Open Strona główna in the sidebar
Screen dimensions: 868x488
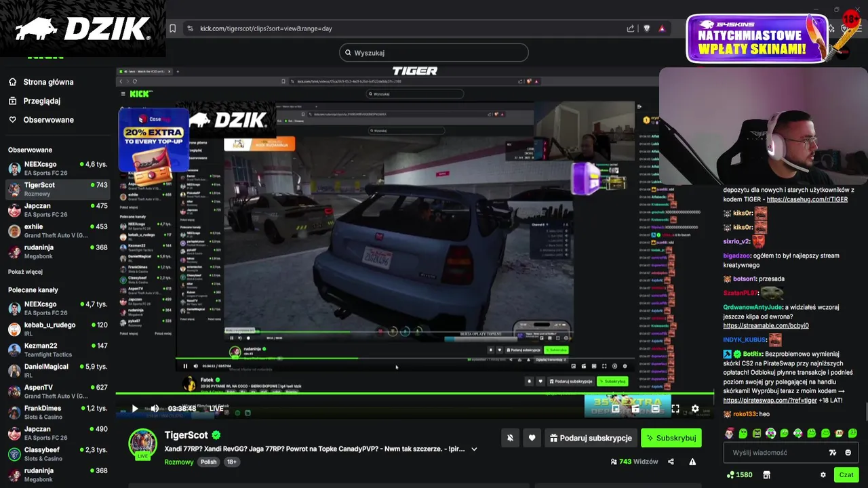click(x=48, y=82)
